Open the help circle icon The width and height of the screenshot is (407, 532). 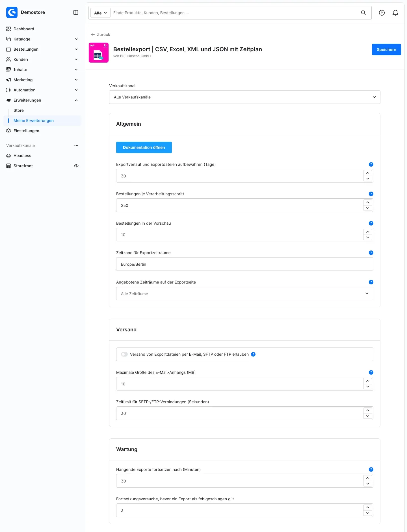382,13
